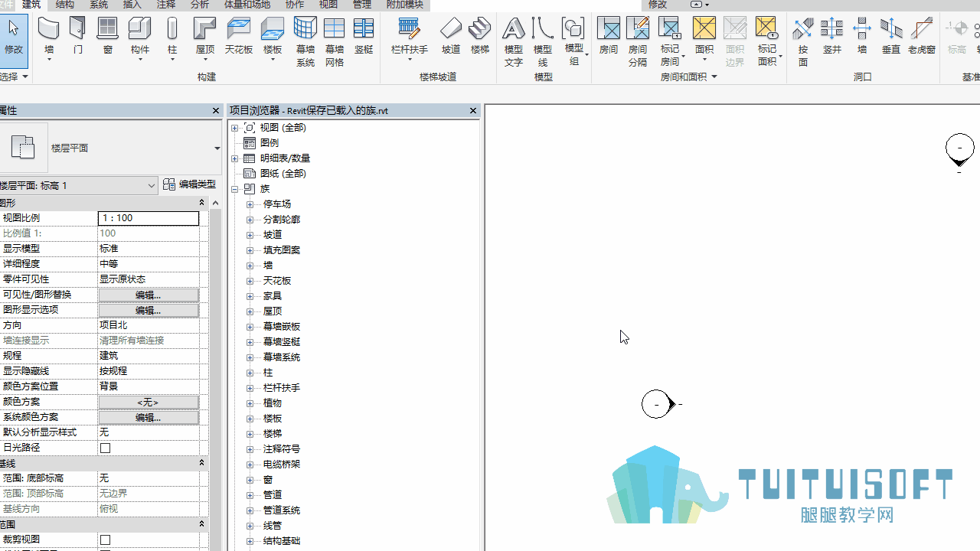Click Edit Type (编辑类型) button
The image size is (980, 551).
[x=190, y=184]
